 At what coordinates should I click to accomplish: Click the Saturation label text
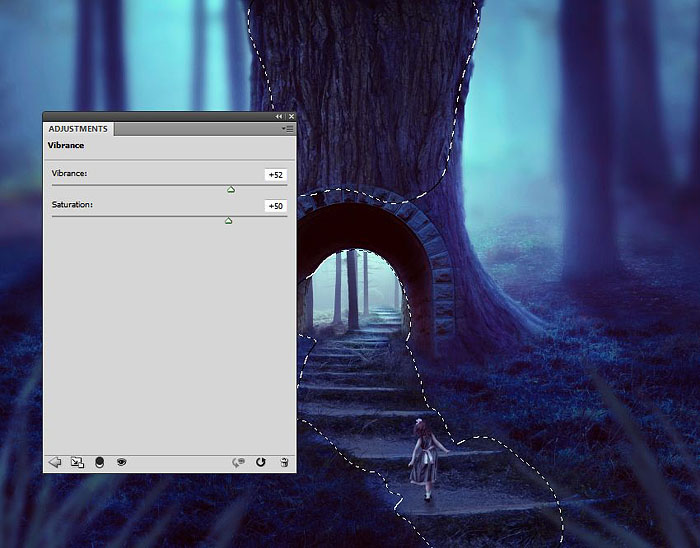tap(72, 205)
